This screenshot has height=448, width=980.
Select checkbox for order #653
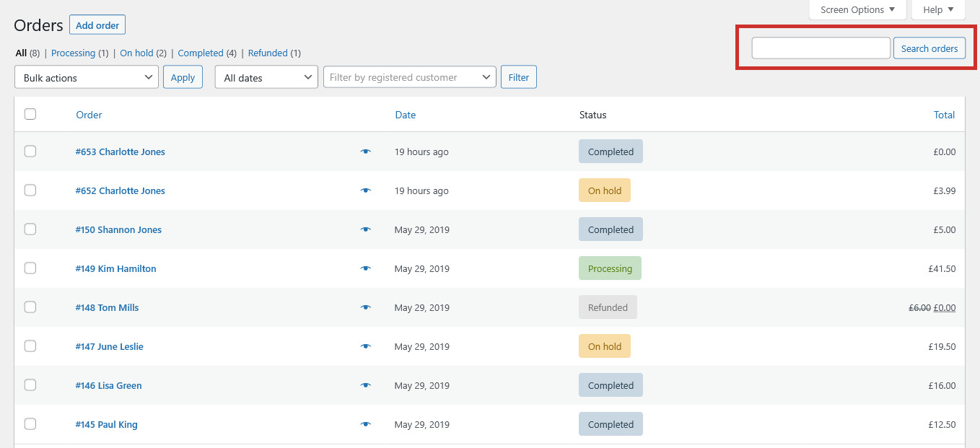point(30,151)
